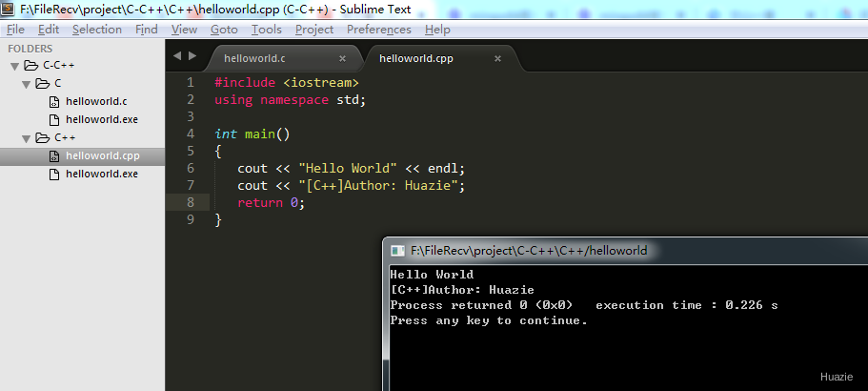Collapse the C-C++ root folder triangle
Viewport: 868px width, 391px height.
click(15, 67)
